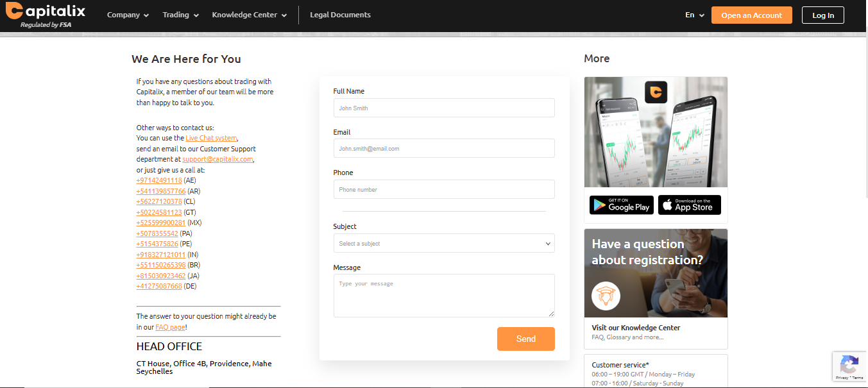Viewport: 868px width, 388px height.
Task: Call the PA number +5078355542
Action: [x=157, y=233]
